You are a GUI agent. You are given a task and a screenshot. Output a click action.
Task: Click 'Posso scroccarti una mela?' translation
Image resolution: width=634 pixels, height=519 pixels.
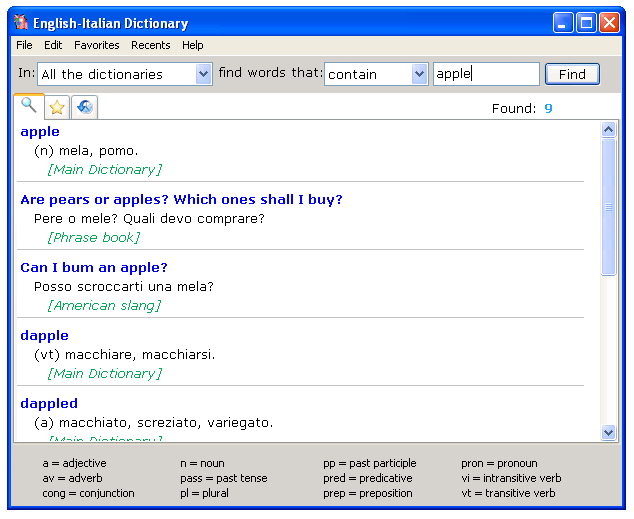point(124,287)
